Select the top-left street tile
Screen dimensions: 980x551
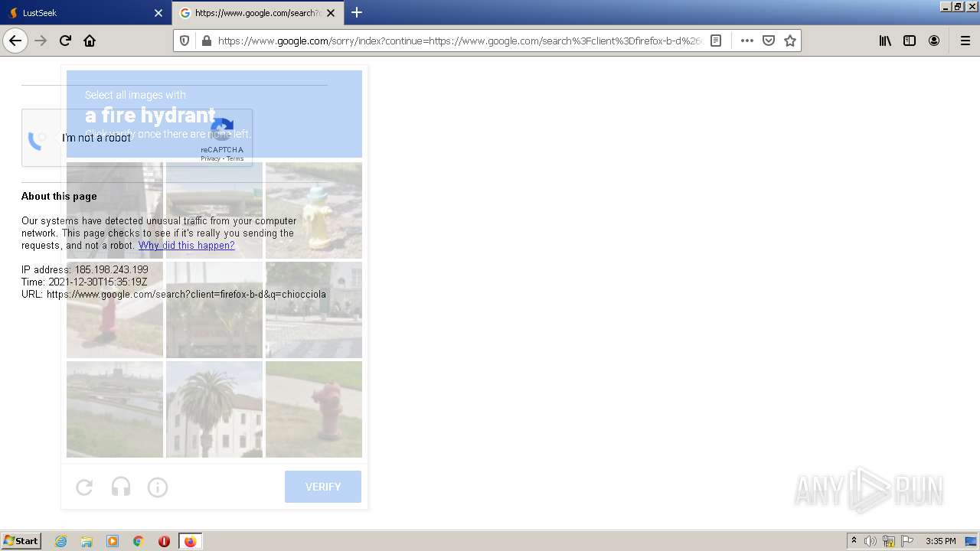point(115,210)
